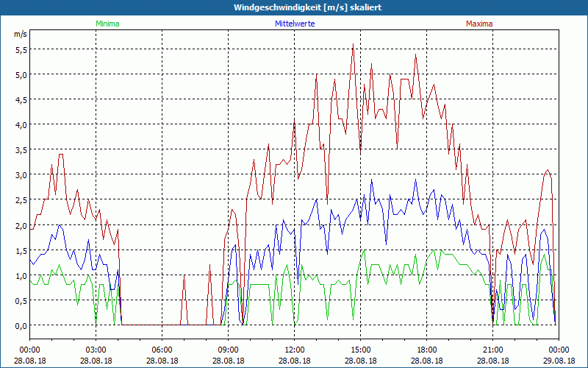Click the red Maxima peak above 5,5
The width and height of the screenshot is (588, 368).
353,44
